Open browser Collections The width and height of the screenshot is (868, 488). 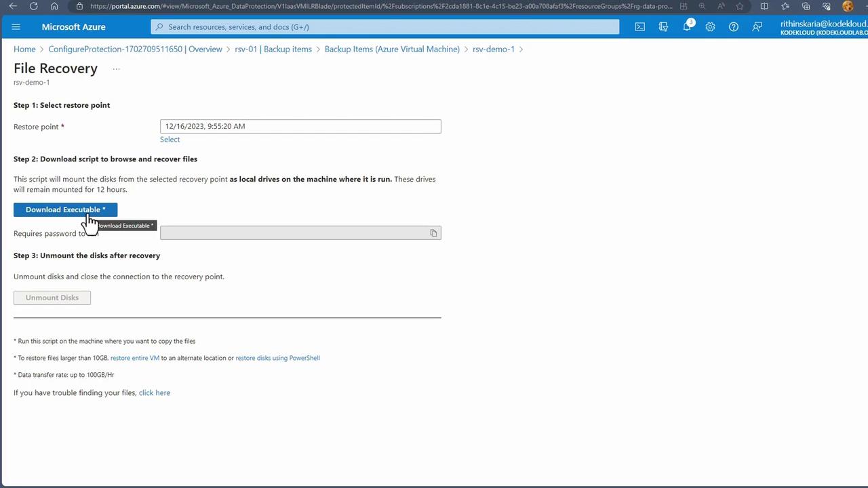(x=806, y=6)
